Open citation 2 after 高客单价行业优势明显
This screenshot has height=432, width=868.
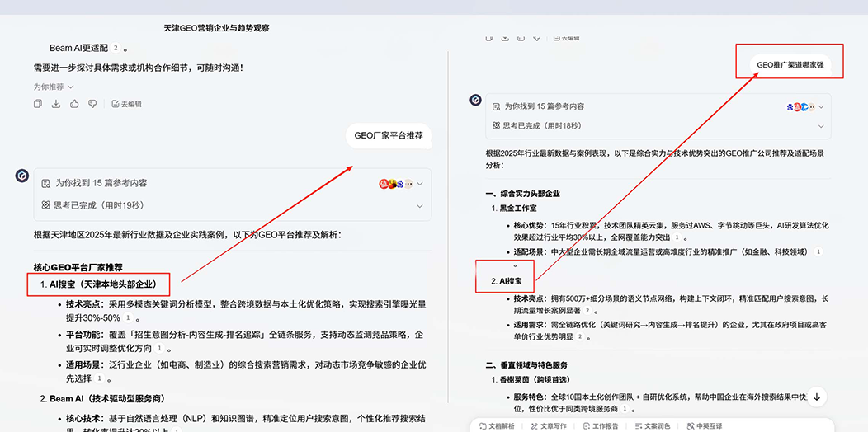pyautogui.click(x=581, y=336)
